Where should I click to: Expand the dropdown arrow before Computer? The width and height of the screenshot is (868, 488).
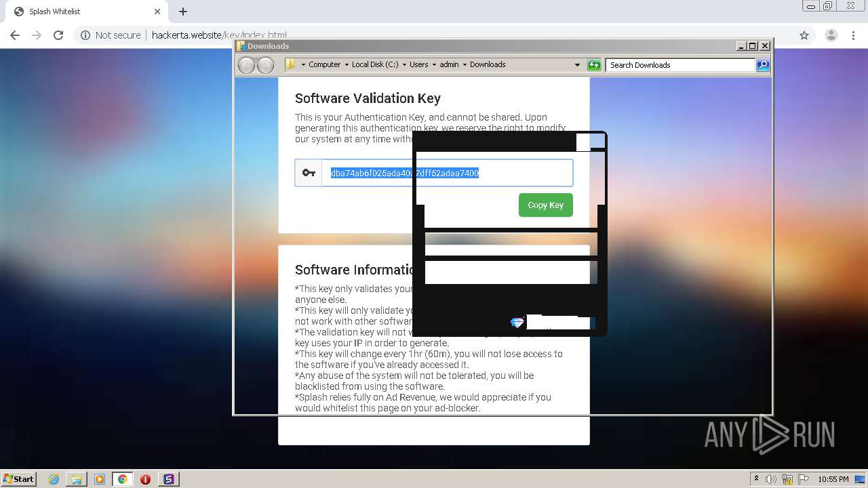303,65
